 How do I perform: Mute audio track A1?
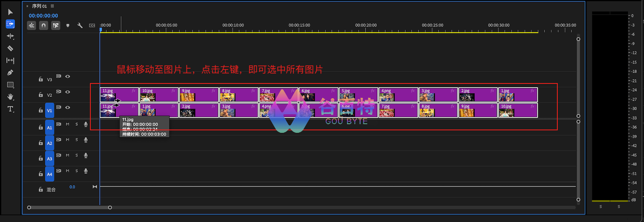(x=68, y=124)
